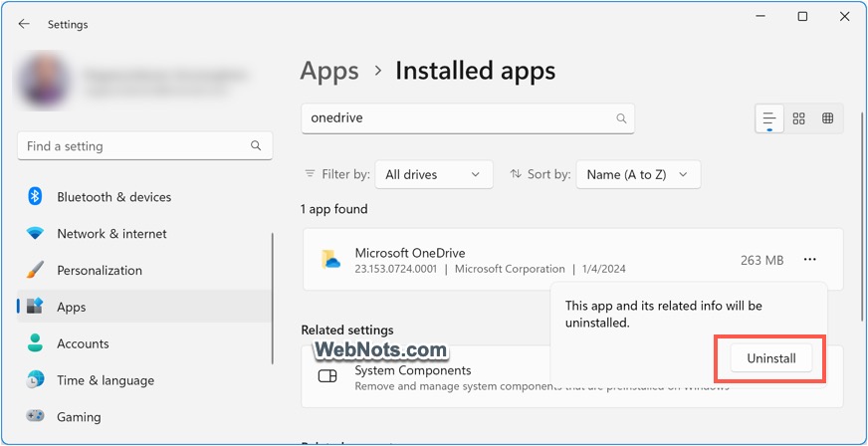Click the back arrow in Settings
The image size is (868, 446).
coord(23,24)
